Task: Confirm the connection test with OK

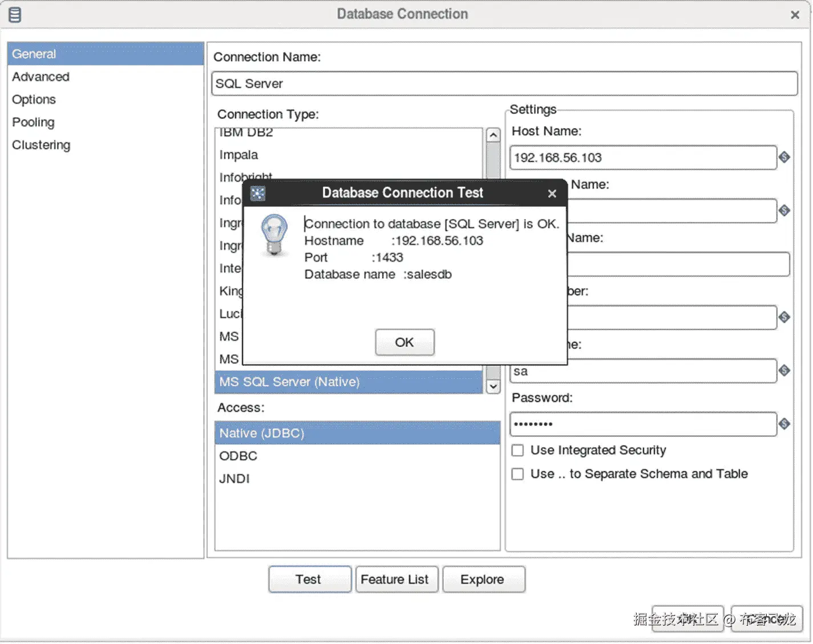Action: (405, 342)
